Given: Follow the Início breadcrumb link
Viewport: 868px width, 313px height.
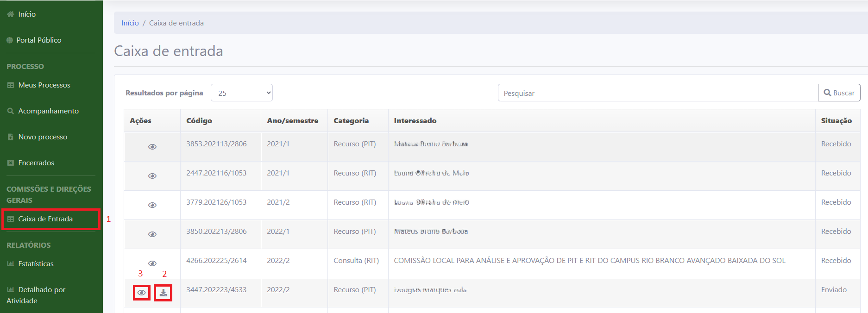Looking at the screenshot, I should [x=130, y=23].
